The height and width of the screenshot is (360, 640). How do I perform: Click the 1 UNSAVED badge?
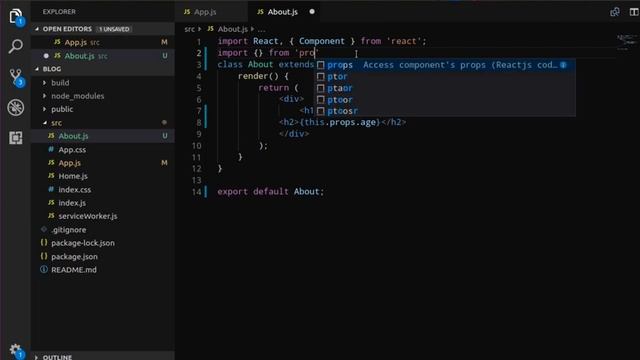pos(114,29)
